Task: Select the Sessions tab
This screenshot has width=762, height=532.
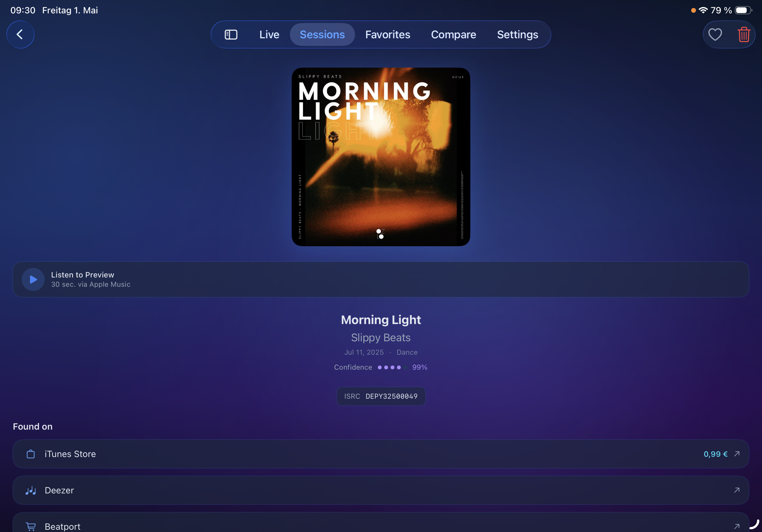Action: point(322,34)
